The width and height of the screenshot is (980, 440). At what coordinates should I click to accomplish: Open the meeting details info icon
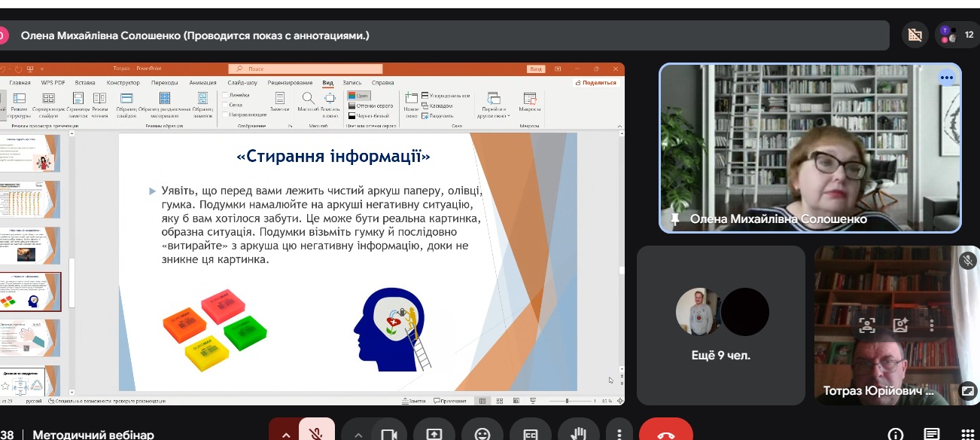point(896,434)
